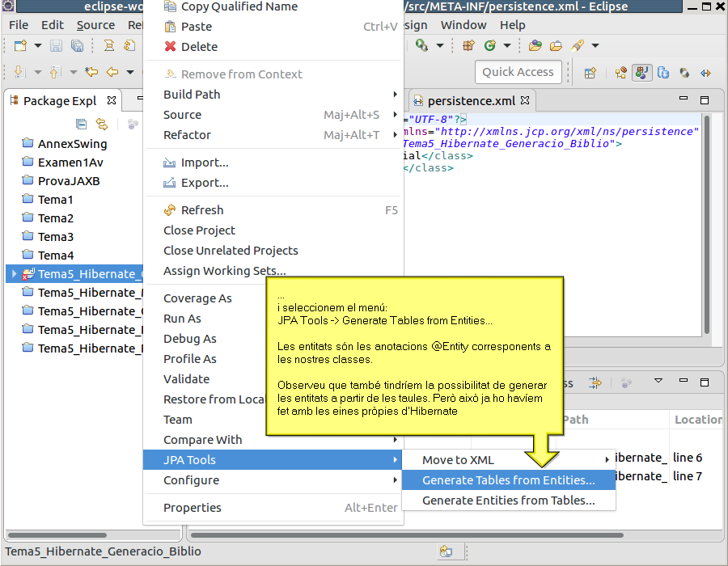Open the Run external tools dropdown arrow

440,45
